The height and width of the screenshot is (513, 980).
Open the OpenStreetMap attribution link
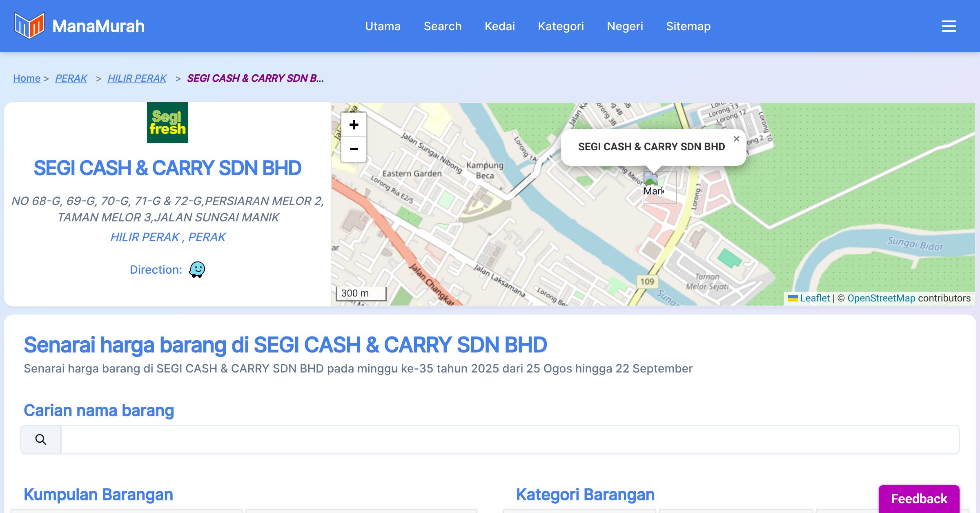881,298
